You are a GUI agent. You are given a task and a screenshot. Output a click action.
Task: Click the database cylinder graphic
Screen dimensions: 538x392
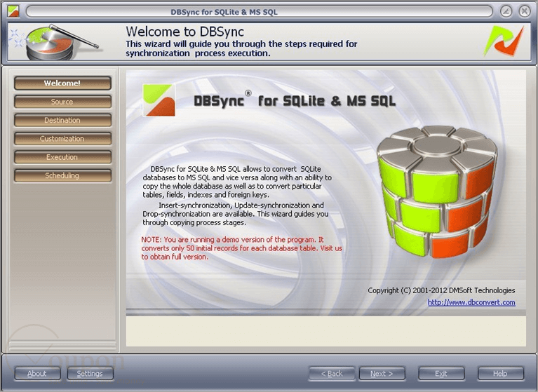pyautogui.click(x=436, y=191)
